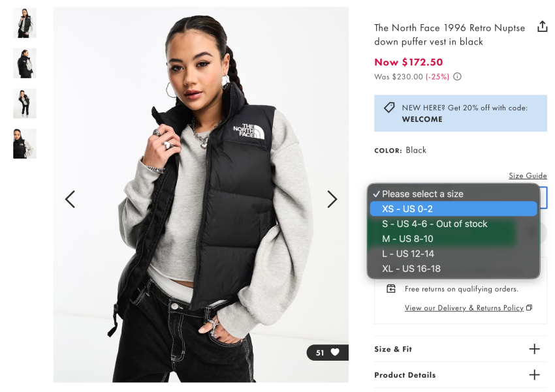This screenshot has width=555, height=392.
Task: Choose M - US 8-10 from the size list
Action: click(453, 239)
